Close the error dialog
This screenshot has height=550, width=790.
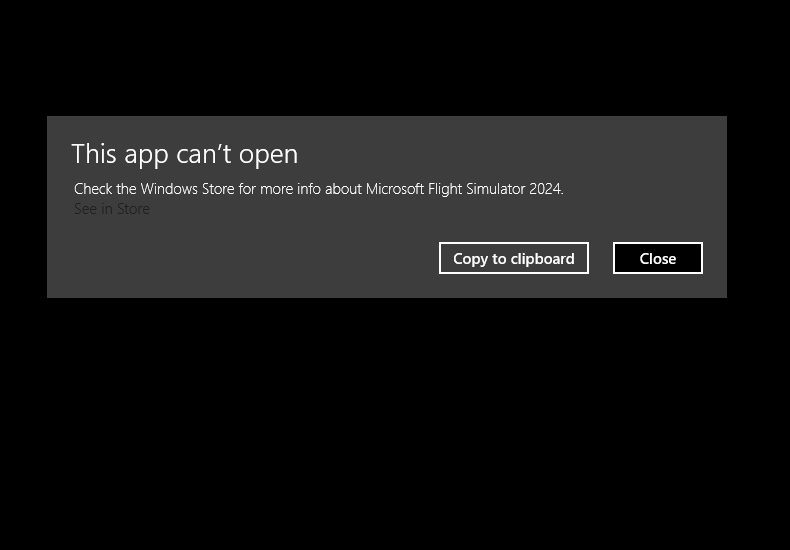tap(657, 258)
